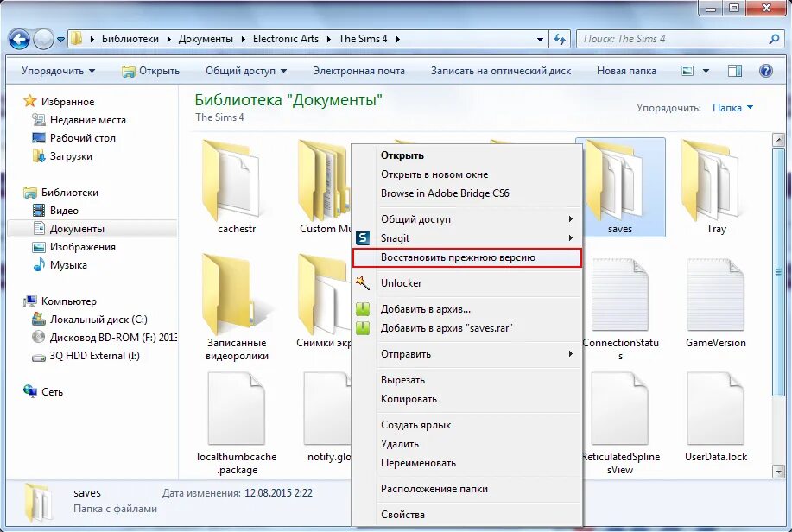Screen dimensions: 792x532
Task: Select the 'localthumbcache.package' file
Action: click(237, 423)
